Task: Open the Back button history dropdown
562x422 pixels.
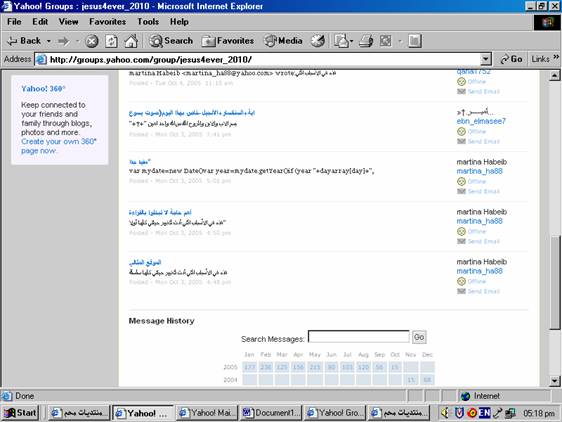Action: [x=48, y=41]
